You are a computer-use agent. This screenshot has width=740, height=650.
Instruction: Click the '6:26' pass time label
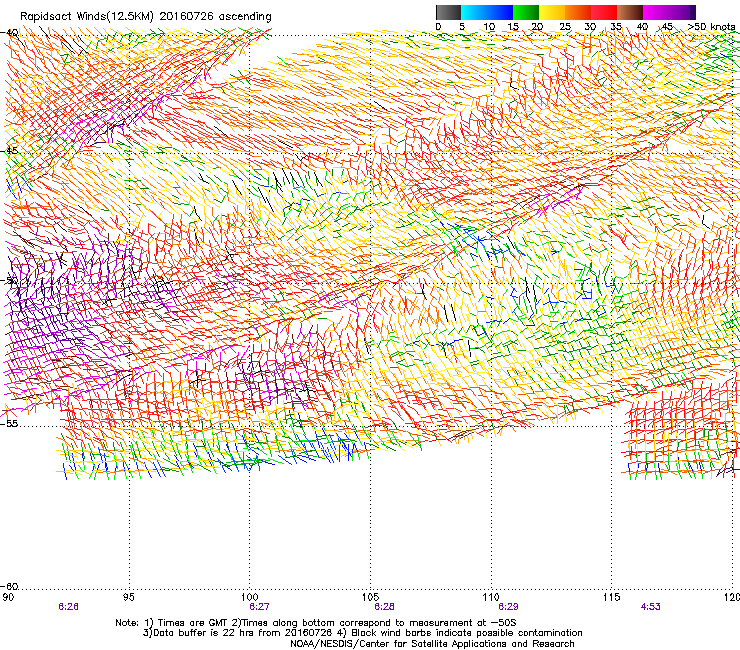[68, 607]
